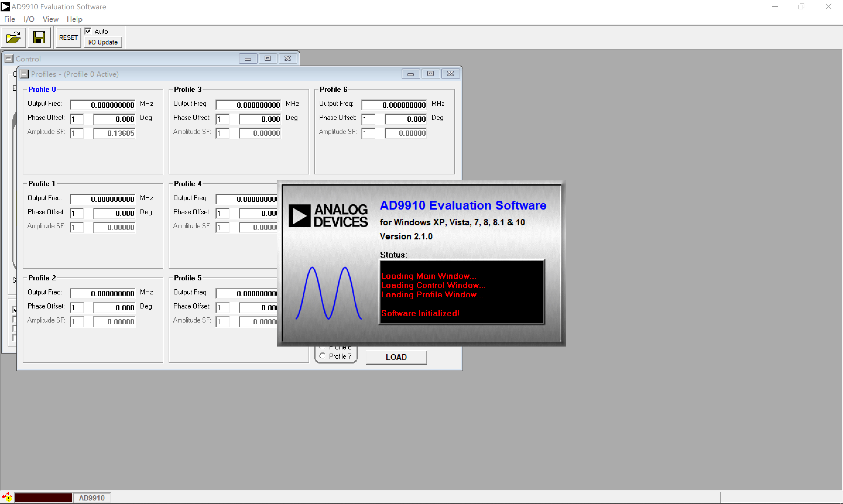Click the Profile 0 group heading
The image size is (843, 504).
42,89
